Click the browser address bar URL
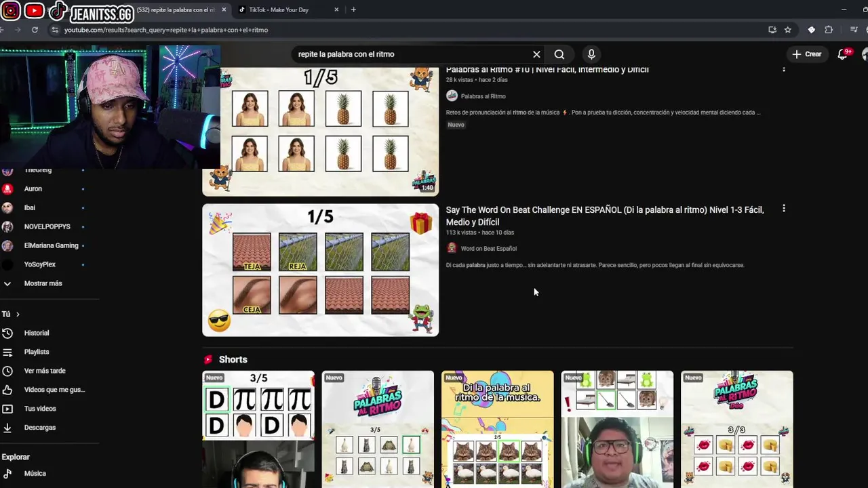 166,30
